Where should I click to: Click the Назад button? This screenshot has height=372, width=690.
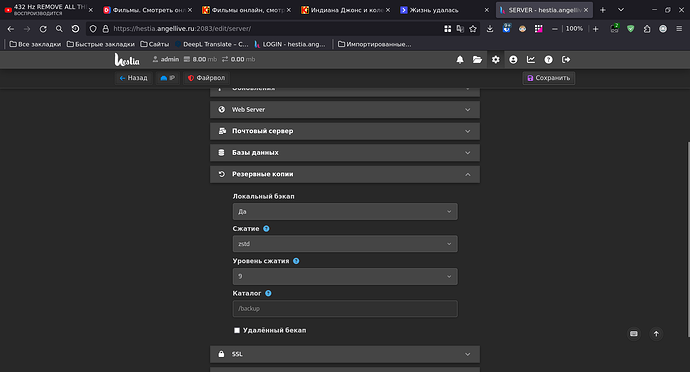(134, 78)
